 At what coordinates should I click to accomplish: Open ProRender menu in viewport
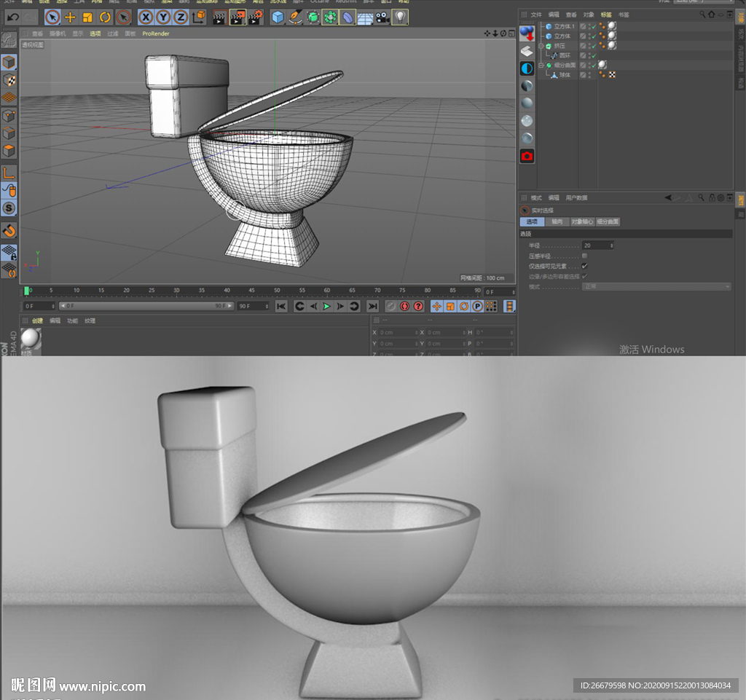(x=155, y=34)
